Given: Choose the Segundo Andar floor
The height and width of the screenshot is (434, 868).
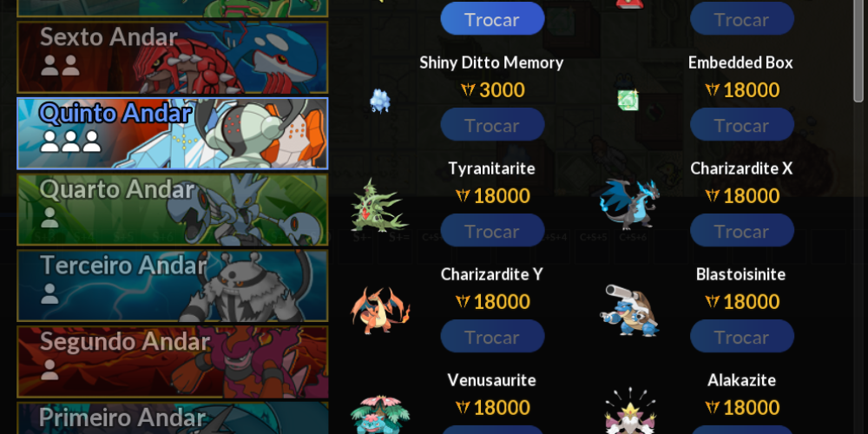Looking at the screenshot, I should click(173, 361).
